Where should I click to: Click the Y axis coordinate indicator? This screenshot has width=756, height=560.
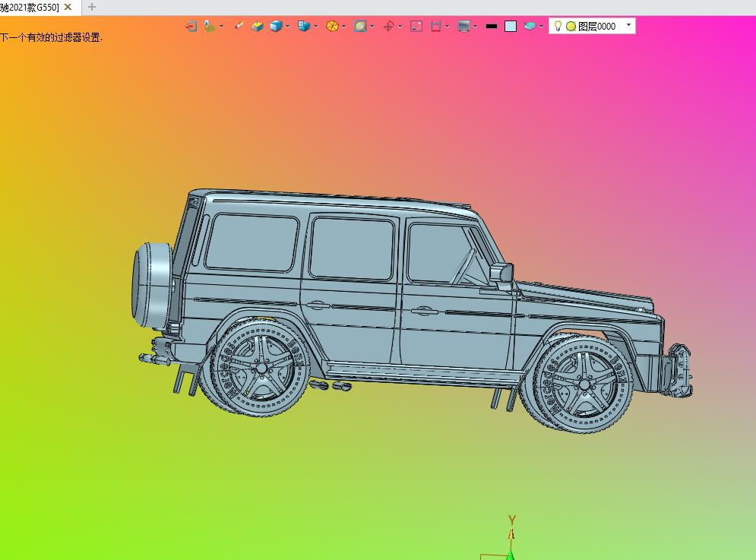(x=512, y=520)
